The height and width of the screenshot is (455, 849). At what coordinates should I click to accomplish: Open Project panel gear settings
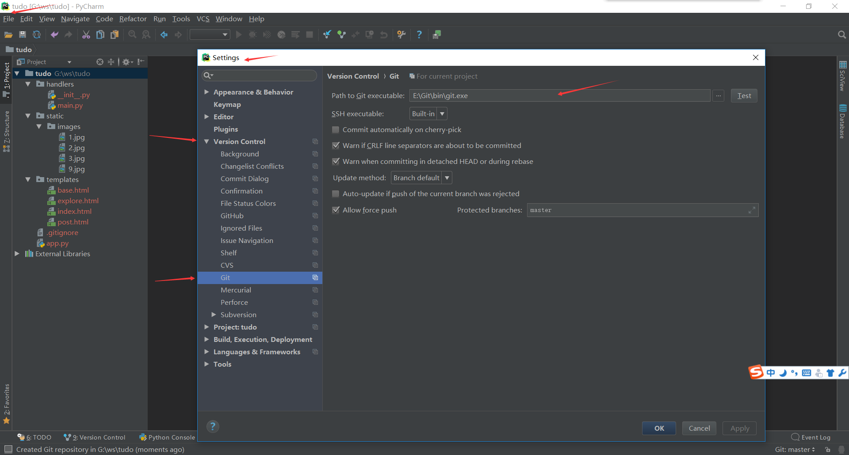pos(126,62)
